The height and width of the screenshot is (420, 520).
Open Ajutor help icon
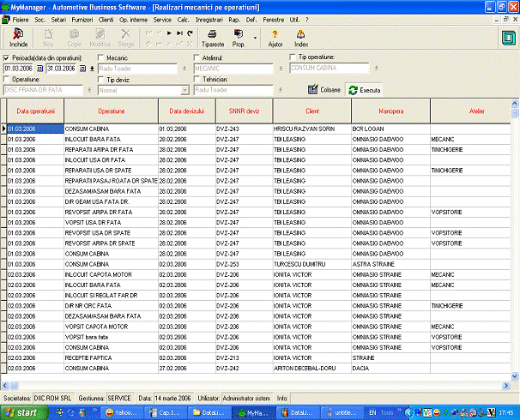(275, 34)
